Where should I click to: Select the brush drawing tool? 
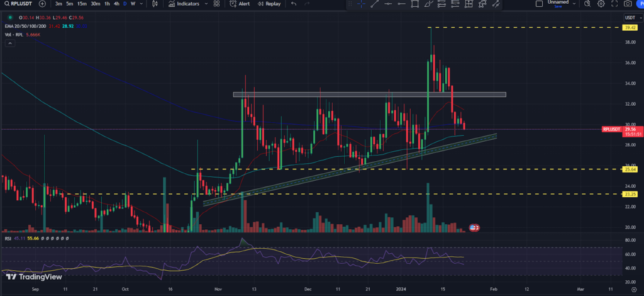coord(429,4)
